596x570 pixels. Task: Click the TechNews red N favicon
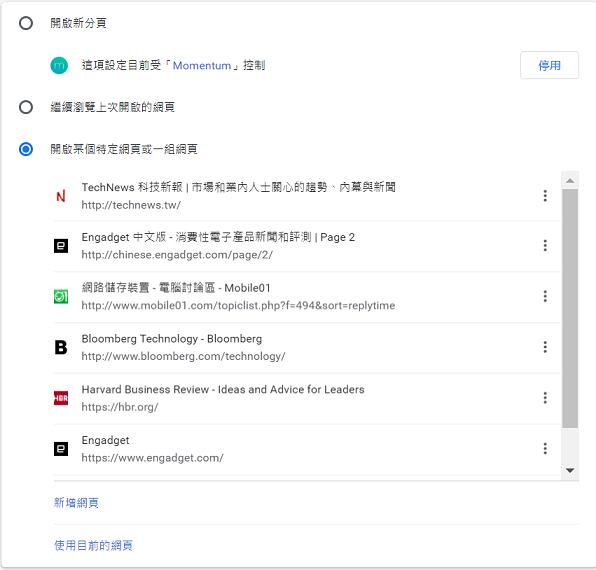(61, 196)
